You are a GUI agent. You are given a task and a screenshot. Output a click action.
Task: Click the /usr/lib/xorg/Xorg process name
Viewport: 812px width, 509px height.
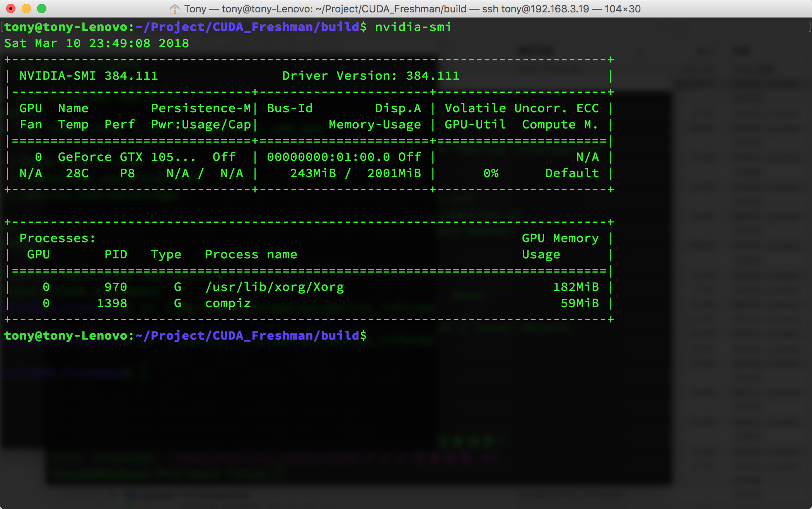click(274, 287)
